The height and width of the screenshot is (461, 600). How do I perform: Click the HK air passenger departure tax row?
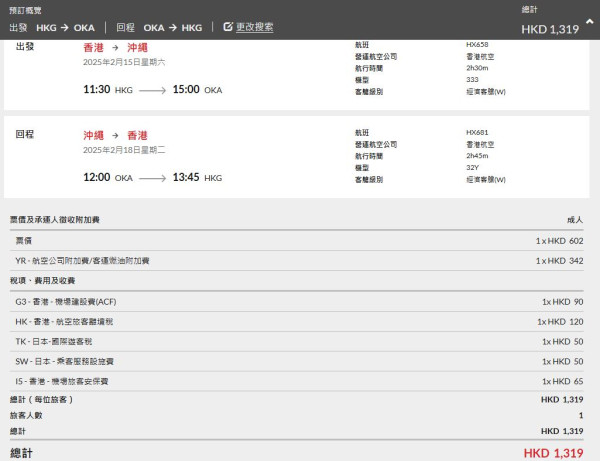[x=297, y=322]
